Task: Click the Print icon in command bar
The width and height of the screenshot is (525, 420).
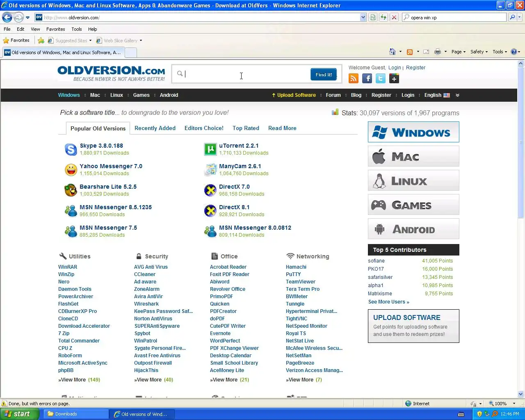Action: click(x=438, y=52)
